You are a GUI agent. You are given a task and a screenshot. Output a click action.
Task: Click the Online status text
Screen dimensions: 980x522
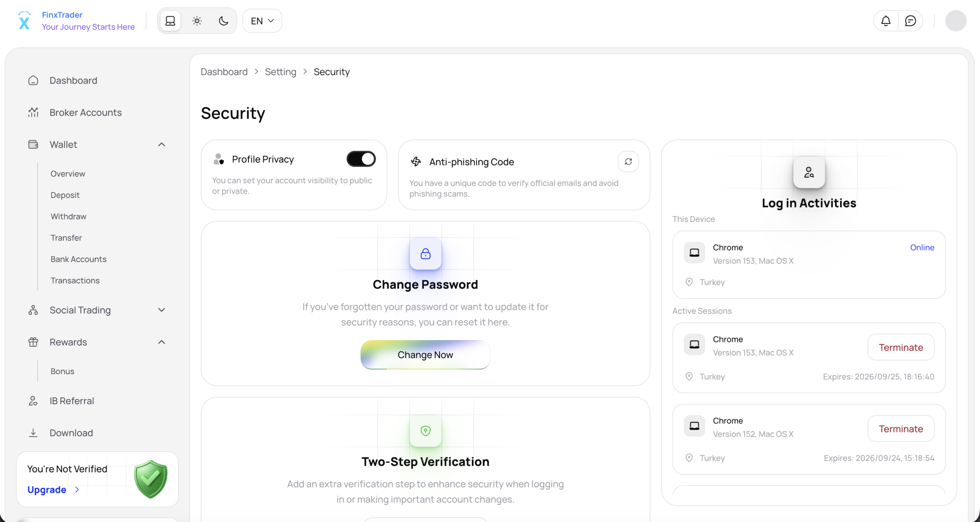(922, 247)
